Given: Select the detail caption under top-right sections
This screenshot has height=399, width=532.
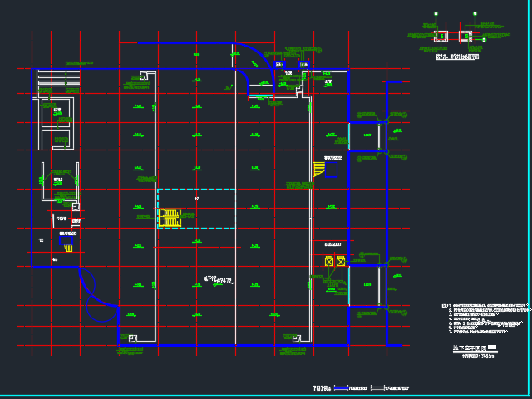Looking at the screenshot, I should coord(457,57).
